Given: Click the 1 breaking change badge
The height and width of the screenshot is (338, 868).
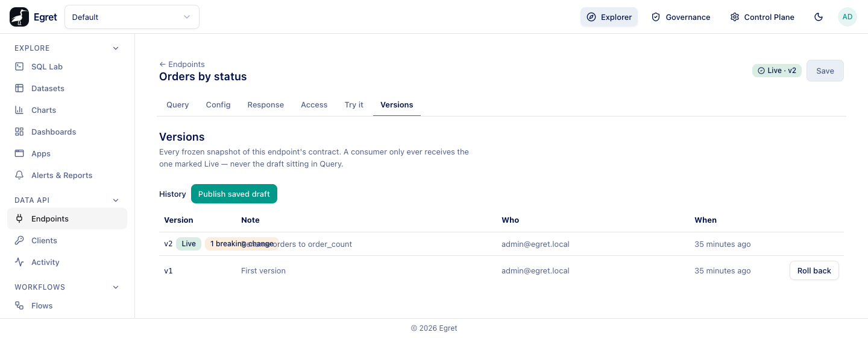Looking at the screenshot, I should tap(242, 244).
